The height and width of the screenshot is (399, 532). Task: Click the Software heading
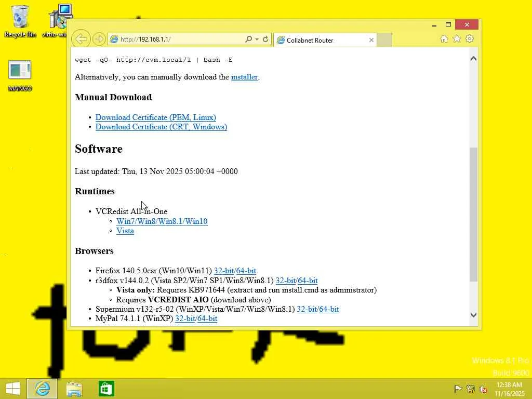pos(98,149)
